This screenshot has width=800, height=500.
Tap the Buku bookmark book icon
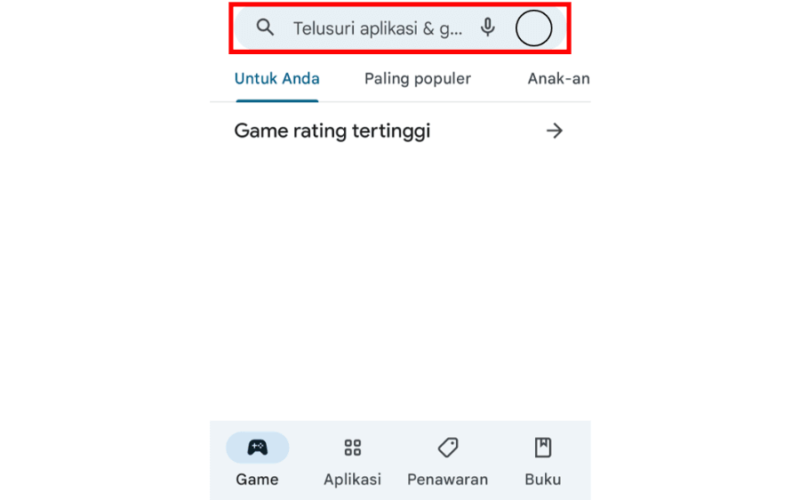[543, 447]
